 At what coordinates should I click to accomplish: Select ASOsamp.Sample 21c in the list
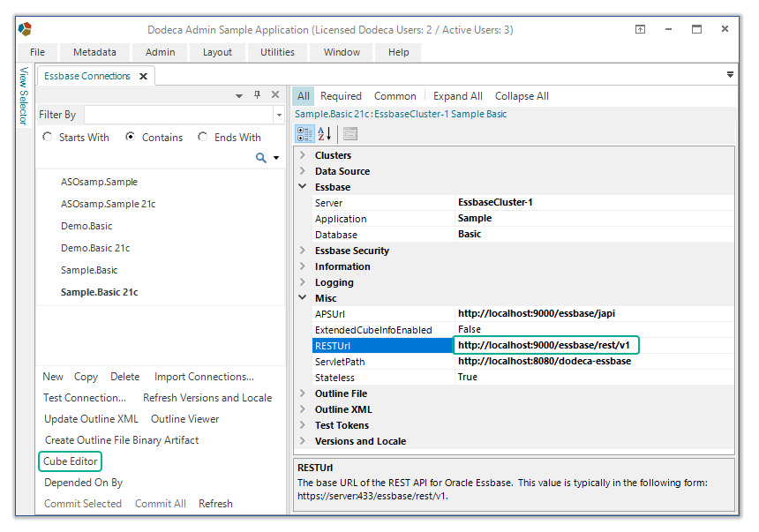pyautogui.click(x=108, y=204)
